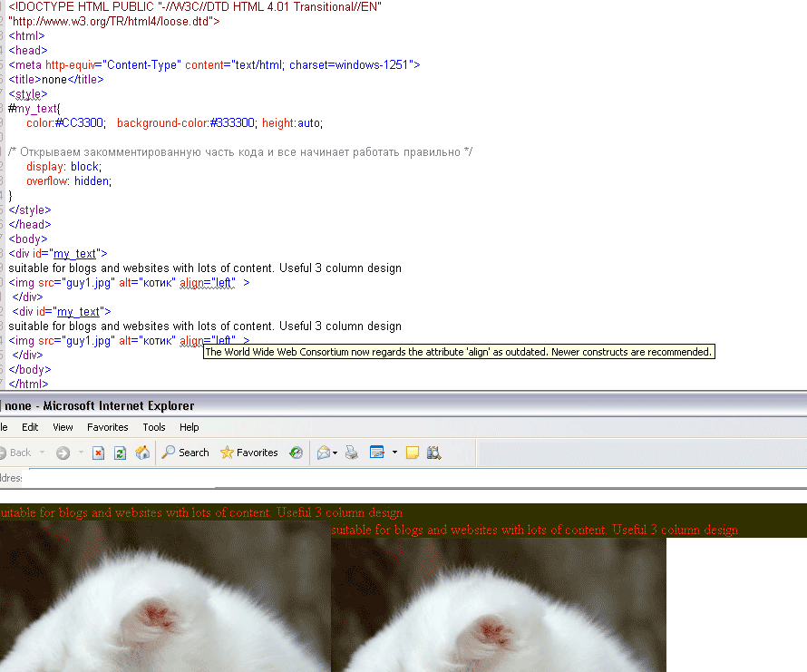Click the Mail envelope icon
Screen dimensions: 807x672
pos(323,453)
